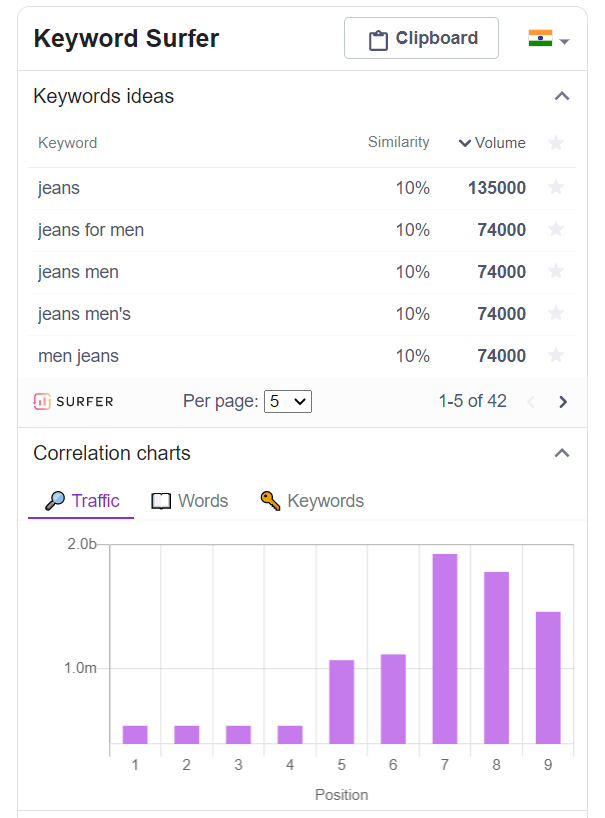This screenshot has width=605, height=818.
Task: Click the position 6 traffic bar
Action: (x=393, y=699)
